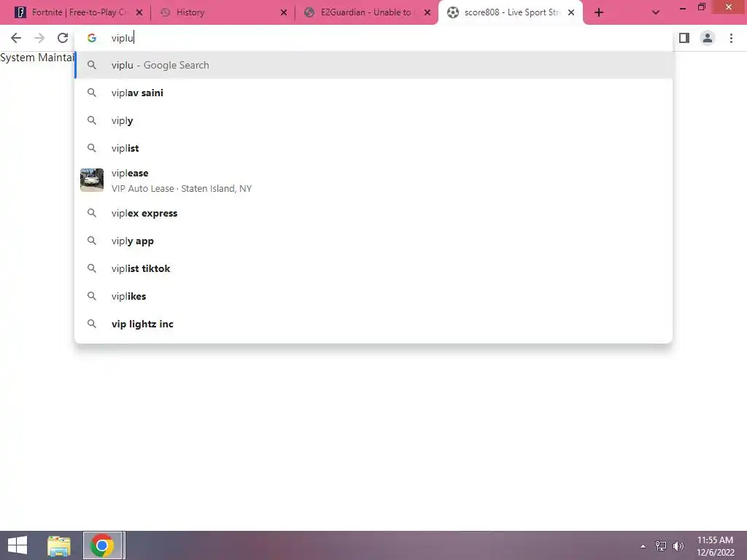Click the Fortnite tab favicon
The width and height of the screenshot is (747, 560).
pos(20,12)
